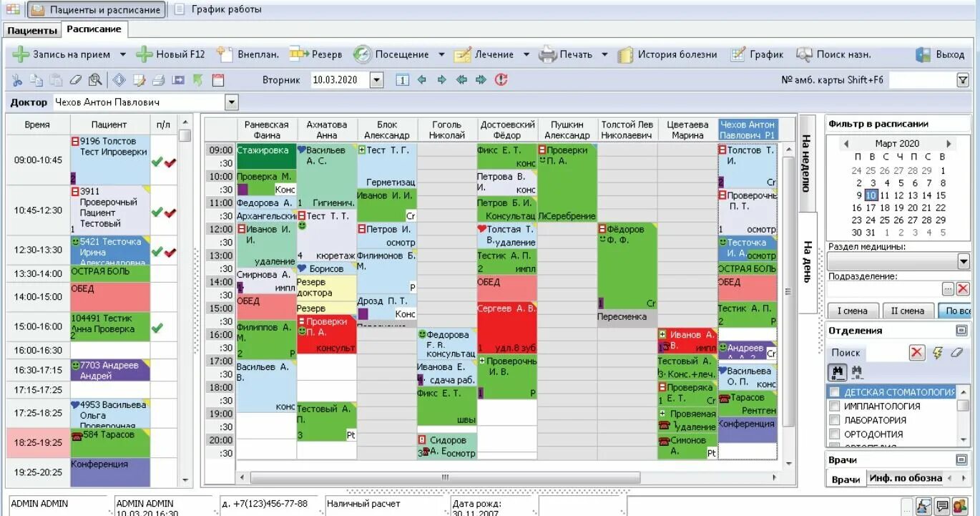Click the second binoculars icon in Отделения
The height and width of the screenshot is (516, 980).
click(x=856, y=372)
